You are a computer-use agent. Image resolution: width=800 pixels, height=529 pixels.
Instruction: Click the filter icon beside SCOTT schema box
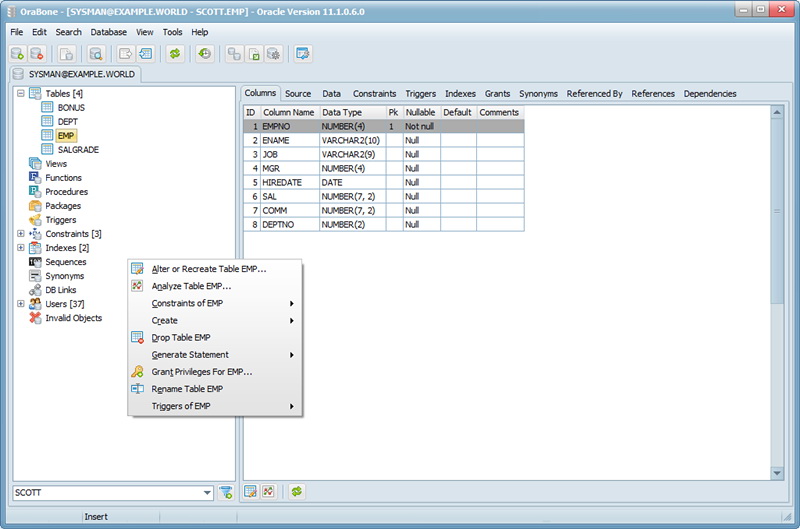coord(226,492)
